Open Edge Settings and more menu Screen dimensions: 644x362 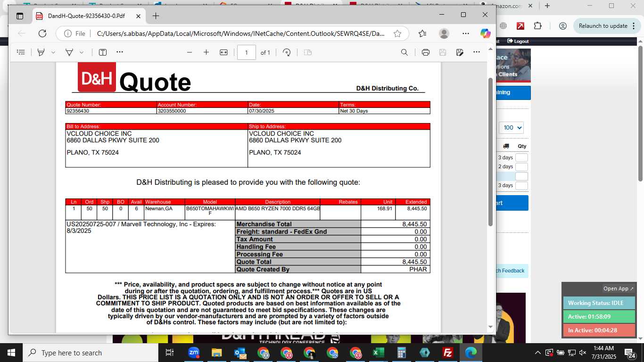pyautogui.click(x=466, y=33)
